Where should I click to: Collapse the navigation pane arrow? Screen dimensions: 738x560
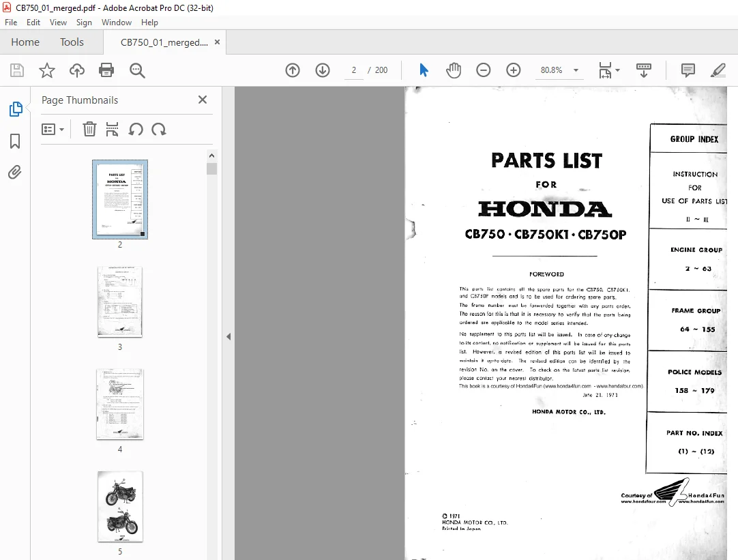pos(228,336)
